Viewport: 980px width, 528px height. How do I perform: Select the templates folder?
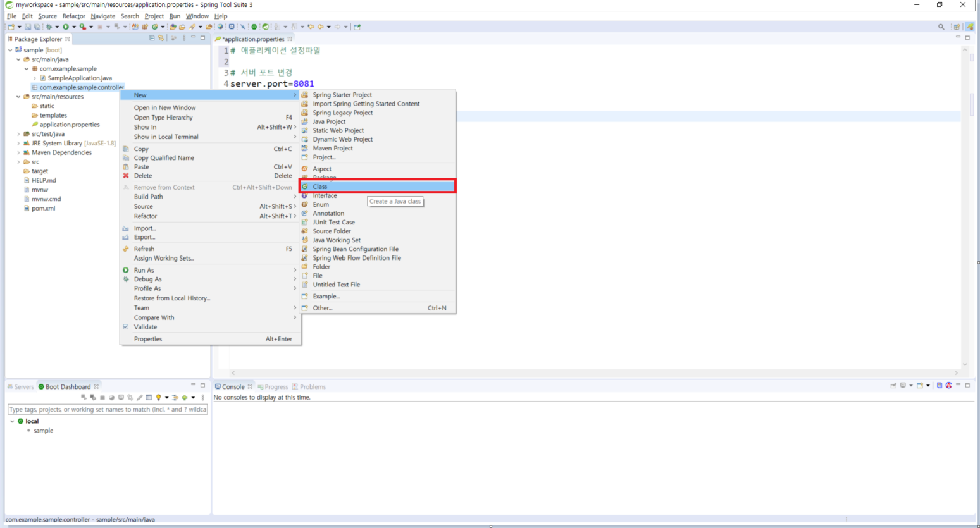(53, 115)
